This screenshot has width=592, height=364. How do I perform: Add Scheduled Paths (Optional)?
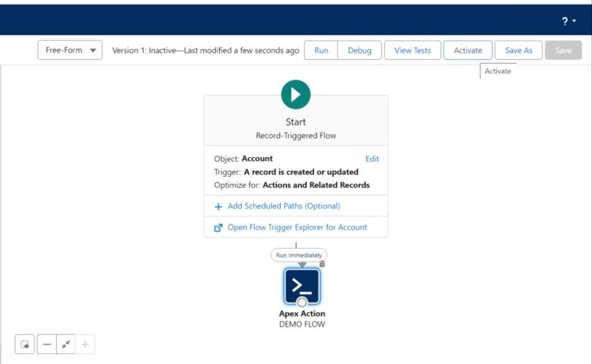(284, 206)
